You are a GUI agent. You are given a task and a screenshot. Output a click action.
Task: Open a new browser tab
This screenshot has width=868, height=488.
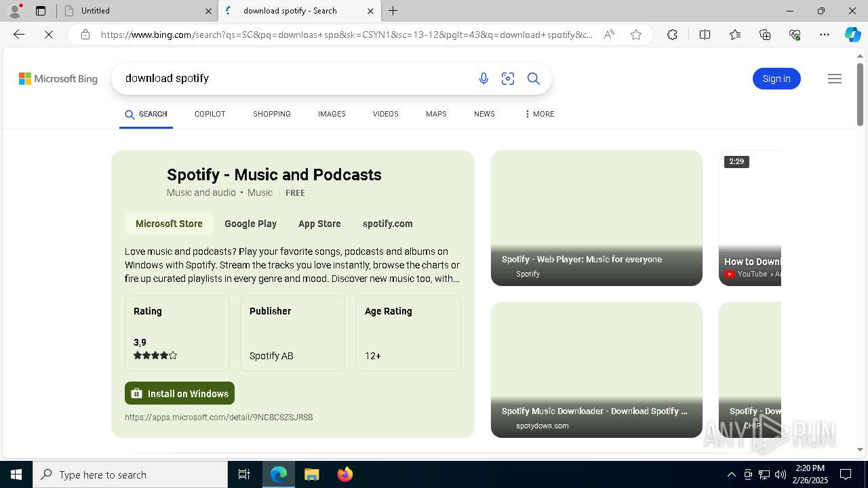click(x=393, y=11)
